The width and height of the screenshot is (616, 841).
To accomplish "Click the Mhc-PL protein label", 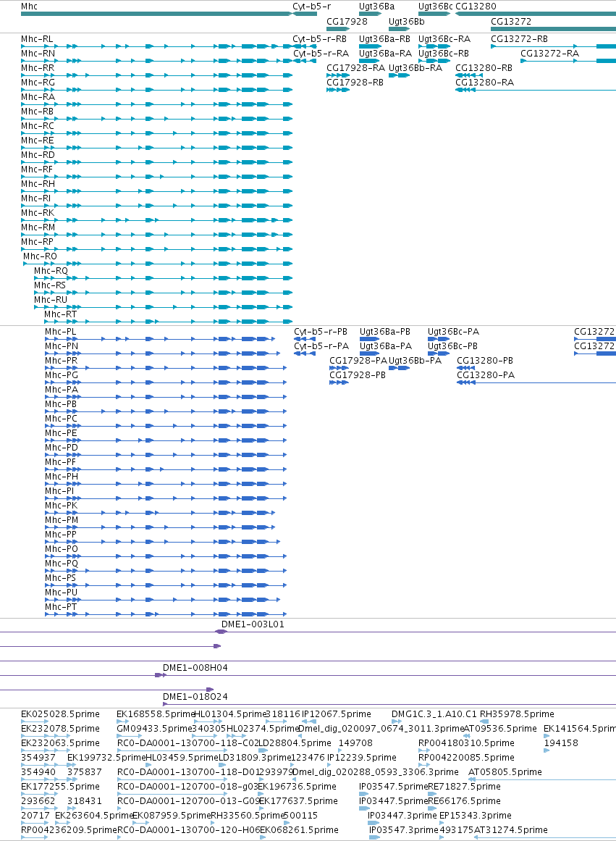I will [61, 332].
